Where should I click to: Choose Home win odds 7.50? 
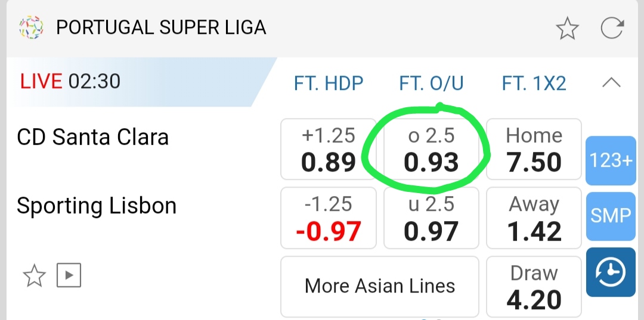534,150
